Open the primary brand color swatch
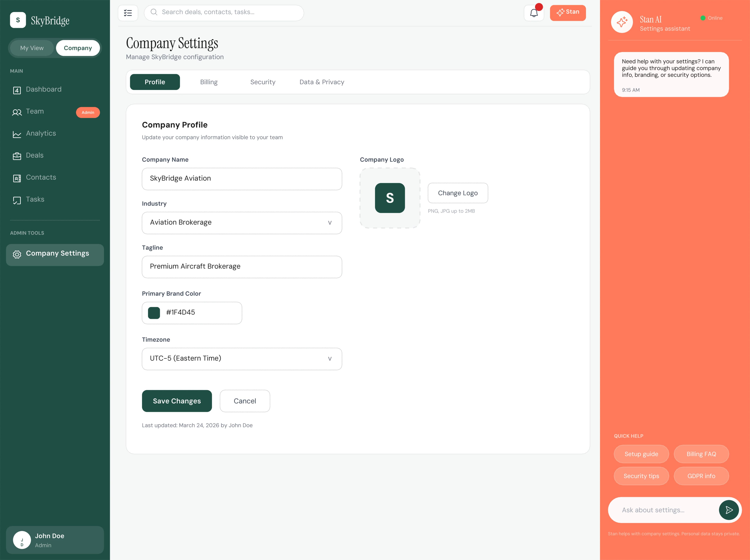 pyautogui.click(x=154, y=313)
